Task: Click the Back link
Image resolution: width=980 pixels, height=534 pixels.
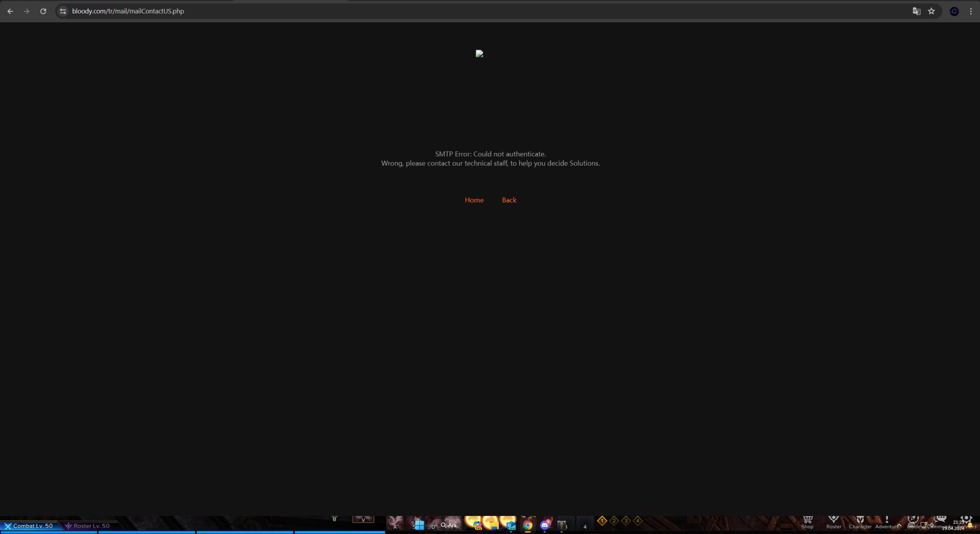Action: (509, 200)
